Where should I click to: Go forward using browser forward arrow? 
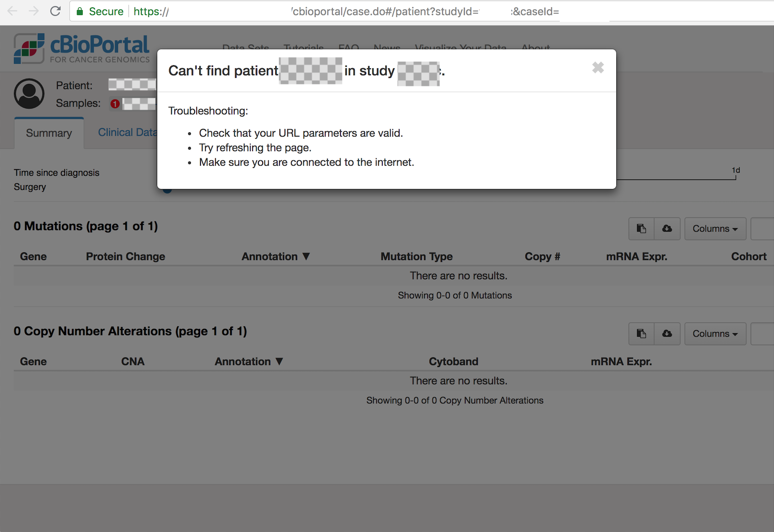[34, 11]
